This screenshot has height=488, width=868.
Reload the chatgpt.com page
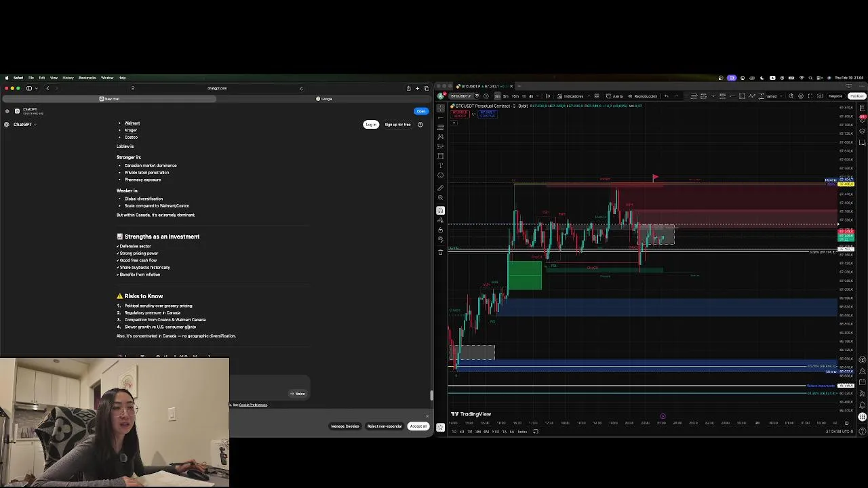pos(301,88)
